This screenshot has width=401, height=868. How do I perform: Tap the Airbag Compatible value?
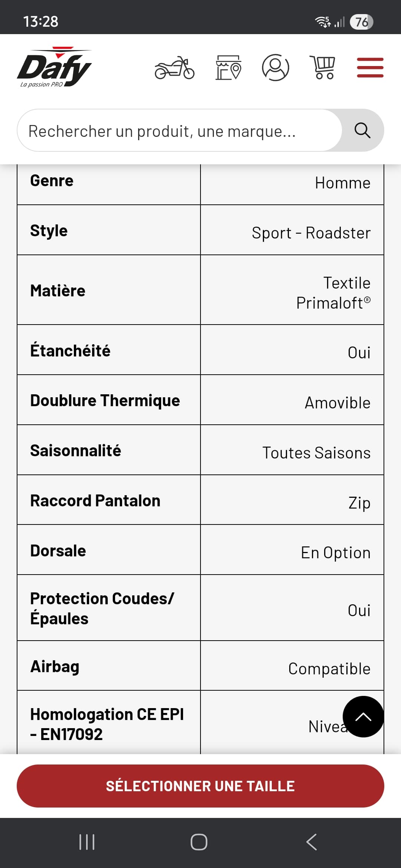pyautogui.click(x=329, y=669)
